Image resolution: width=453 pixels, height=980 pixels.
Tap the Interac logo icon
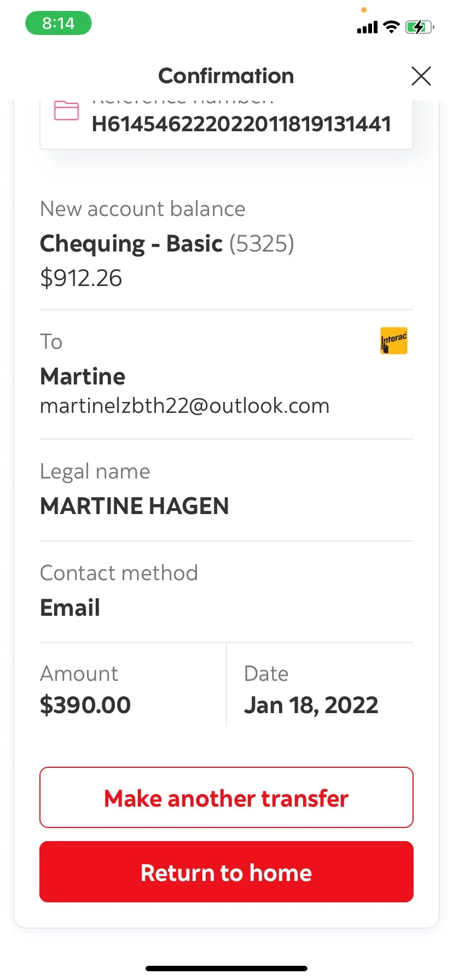(x=394, y=341)
